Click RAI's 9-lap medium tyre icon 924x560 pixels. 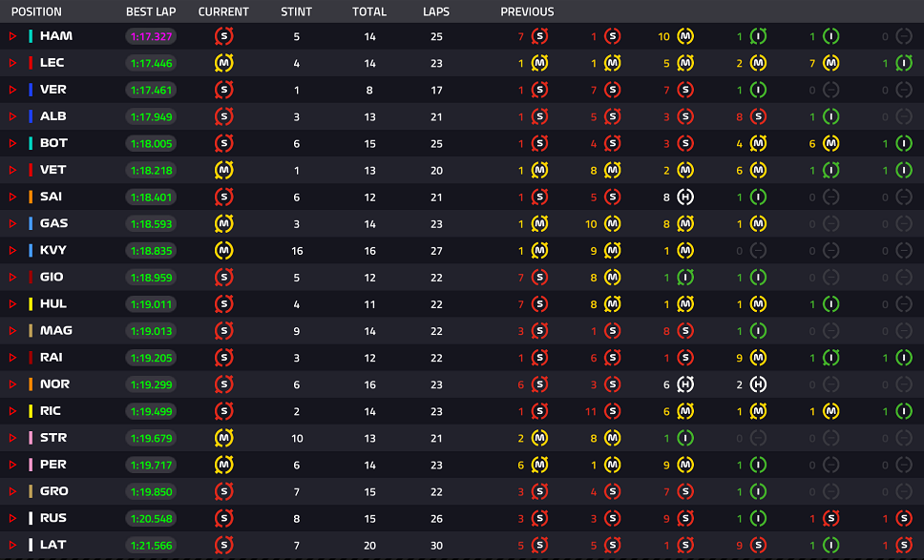759,358
